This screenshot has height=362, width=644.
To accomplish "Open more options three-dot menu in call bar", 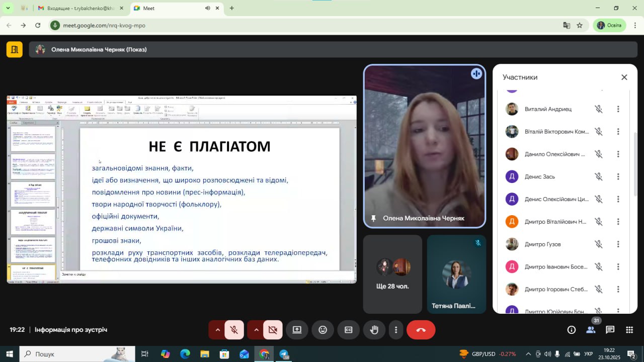I will click(396, 330).
